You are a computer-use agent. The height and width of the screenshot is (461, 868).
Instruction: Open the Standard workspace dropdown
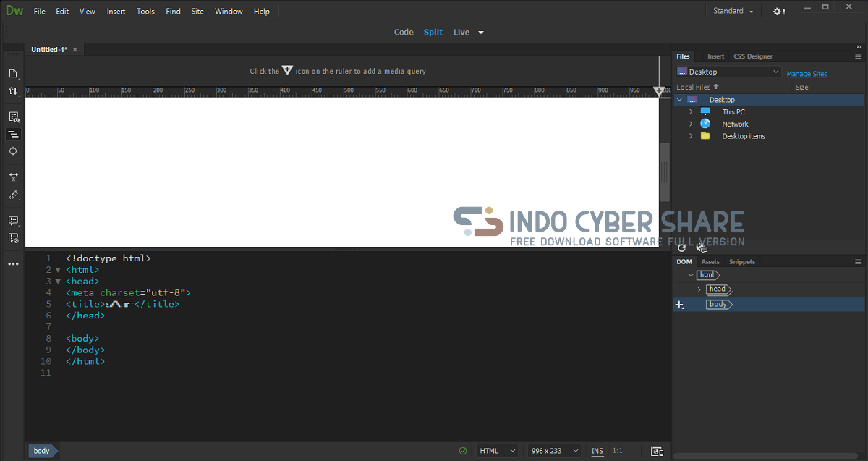point(733,11)
